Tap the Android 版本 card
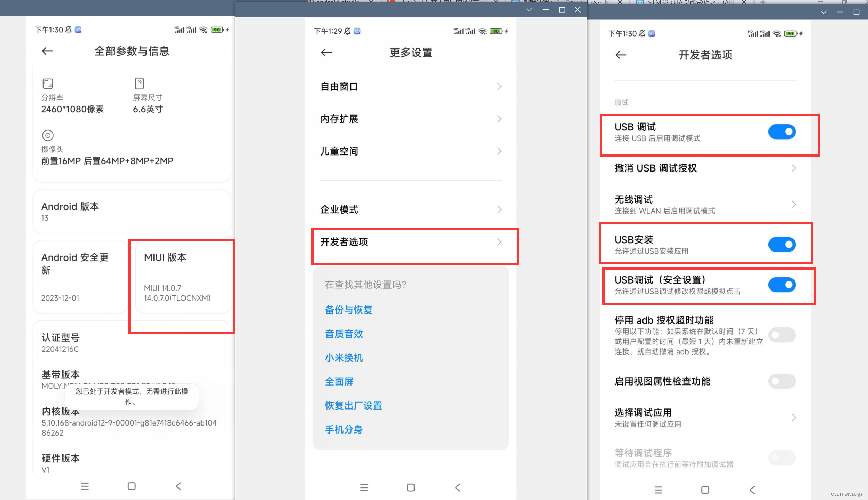Image resolution: width=868 pixels, height=500 pixels. pyautogui.click(x=132, y=212)
